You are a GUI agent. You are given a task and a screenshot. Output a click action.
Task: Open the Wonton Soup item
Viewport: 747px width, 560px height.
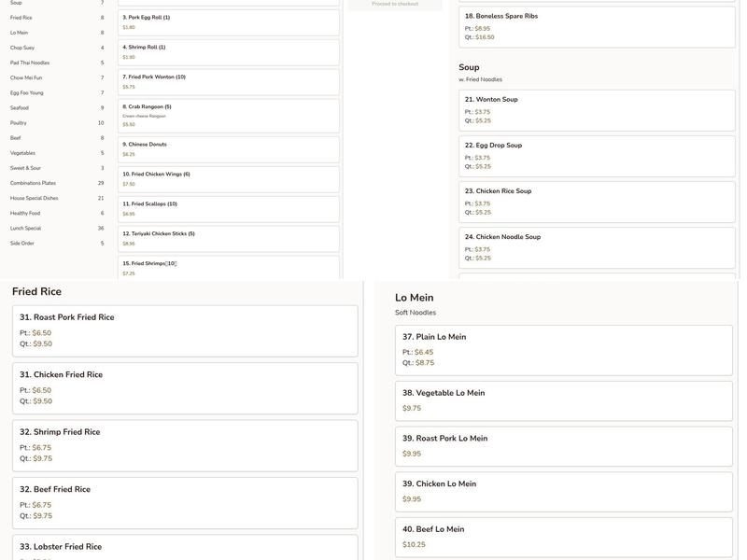click(597, 109)
